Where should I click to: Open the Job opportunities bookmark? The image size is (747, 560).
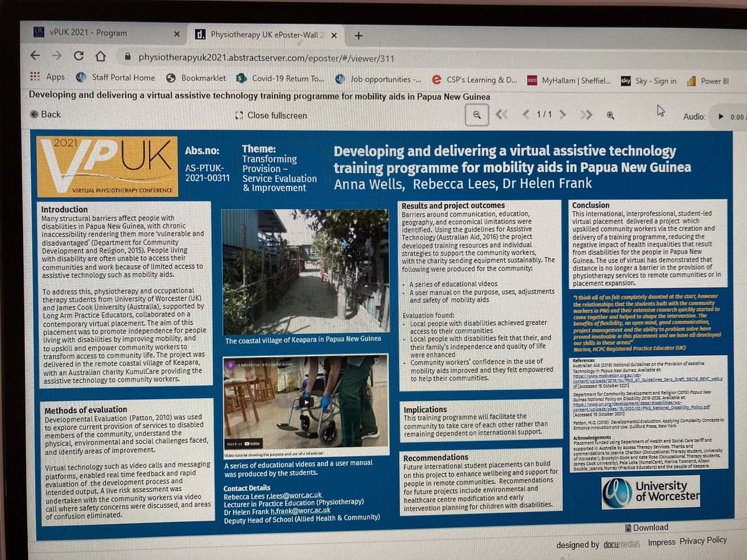pyautogui.click(x=378, y=79)
